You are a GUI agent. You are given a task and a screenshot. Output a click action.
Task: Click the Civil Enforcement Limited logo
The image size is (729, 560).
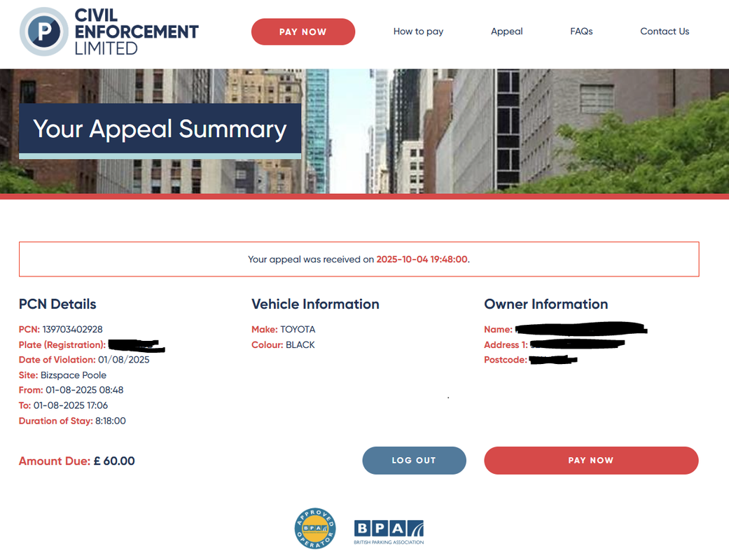pyautogui.click(x=109, y=31)
